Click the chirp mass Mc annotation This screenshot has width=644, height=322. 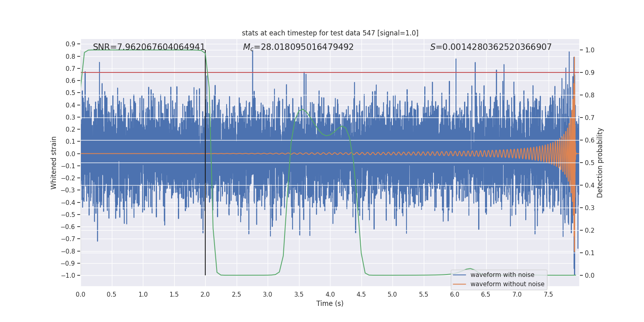[x=298, y=47]
